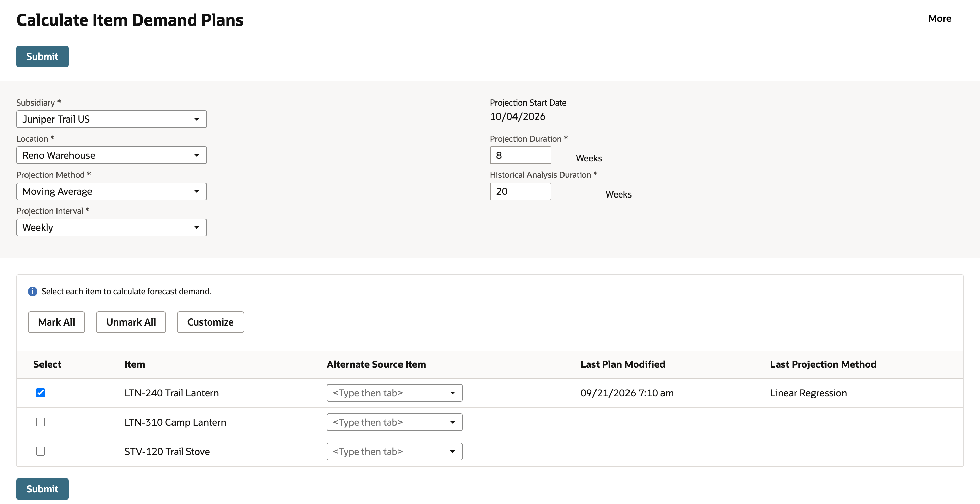980x504 pixels.
Task: Click the top Submit button
Action: coord(42,56)
